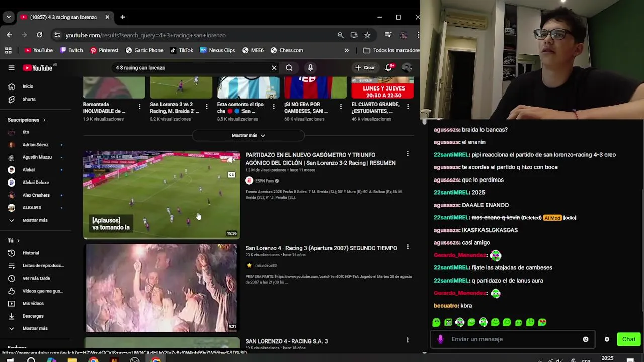Open the YouTube account avatar menu
The width and height of the screenshot is (644, 362).
point(407,68)
